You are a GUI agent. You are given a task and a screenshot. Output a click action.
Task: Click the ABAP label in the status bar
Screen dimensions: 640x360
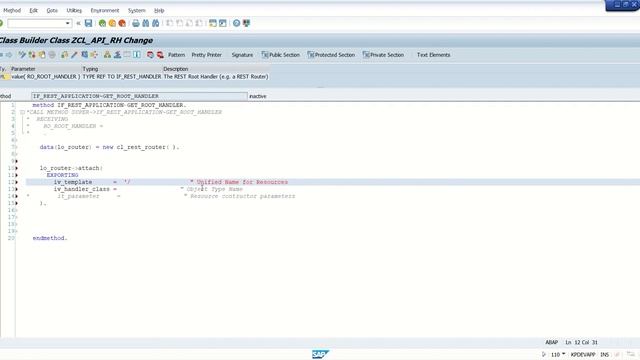[x=551, y=342]
